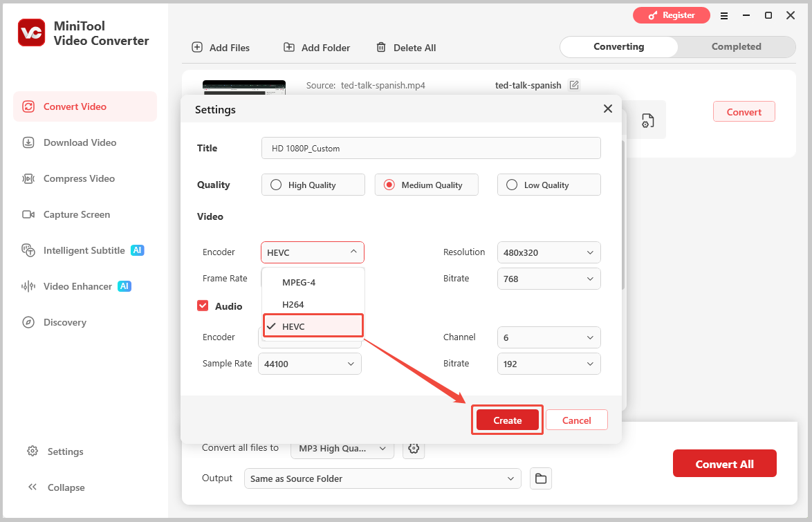Select the High Quality radio button
The height and width of the screenshot is (522, 812).
276,185
